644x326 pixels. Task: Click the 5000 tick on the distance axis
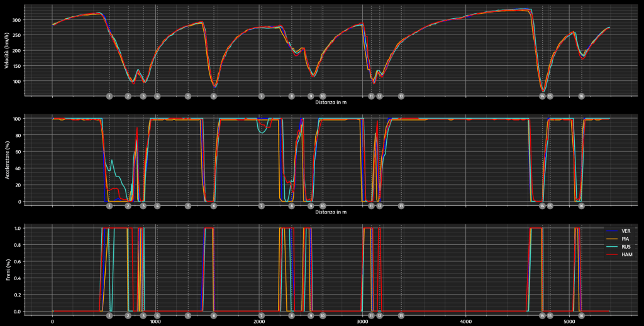(x=569, y=322)
